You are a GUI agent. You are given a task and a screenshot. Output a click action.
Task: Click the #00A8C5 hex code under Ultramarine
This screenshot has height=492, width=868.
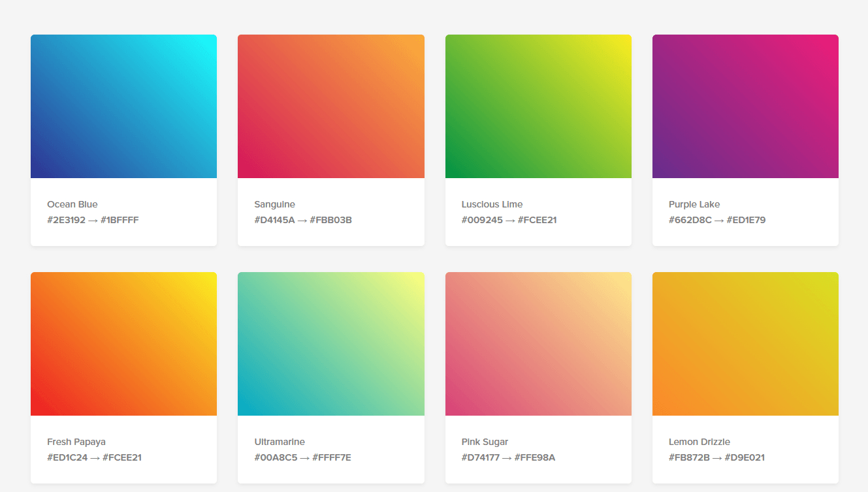276,457
